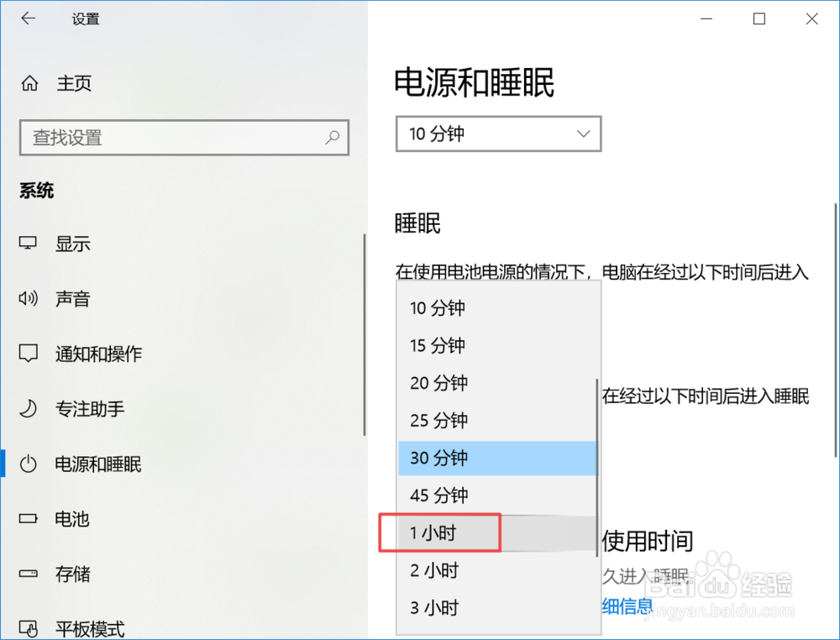Click the Display (显示) monitor icon
This screenshot has height=640, width=840.
point(29,244)
